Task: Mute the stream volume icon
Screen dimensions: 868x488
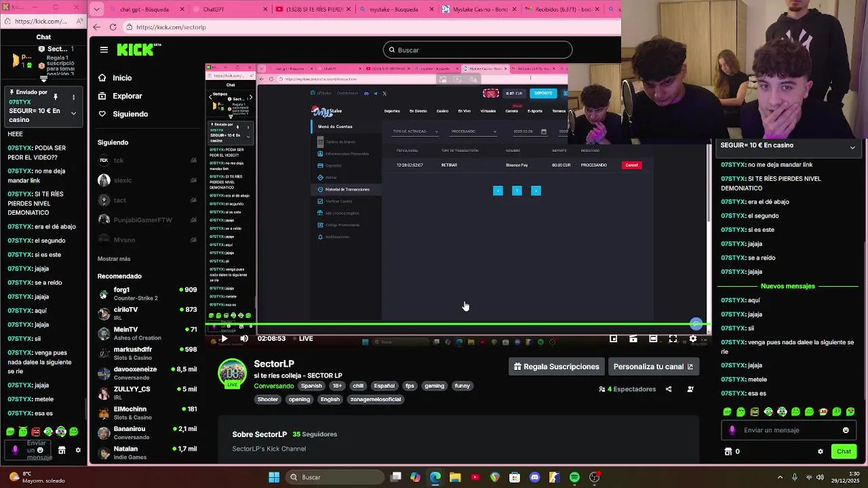Action: (x=244, y=338)
